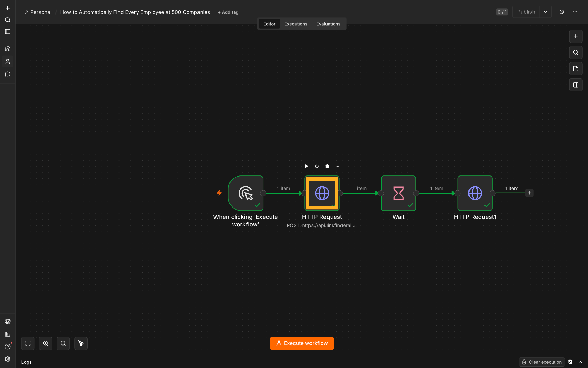This screenshot has height=368, width=588.
Task: Click Add tag
Action: click(x=228, y=12)
